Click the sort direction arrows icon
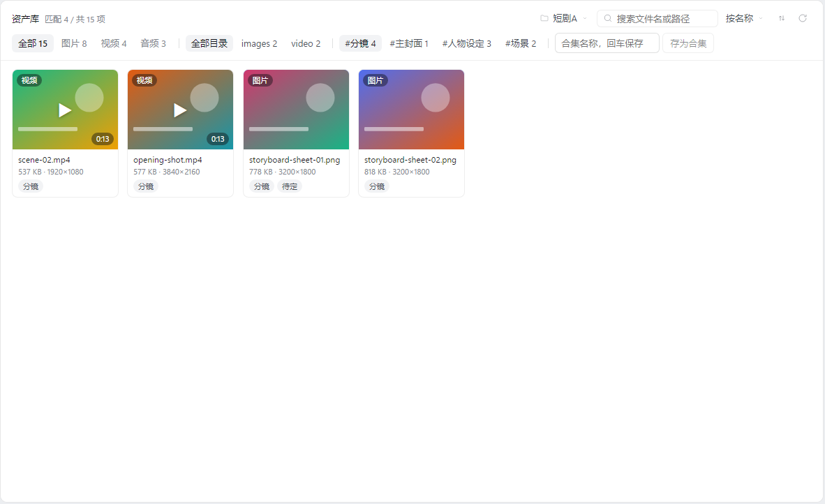825x504 pixels. coord(781,18)
